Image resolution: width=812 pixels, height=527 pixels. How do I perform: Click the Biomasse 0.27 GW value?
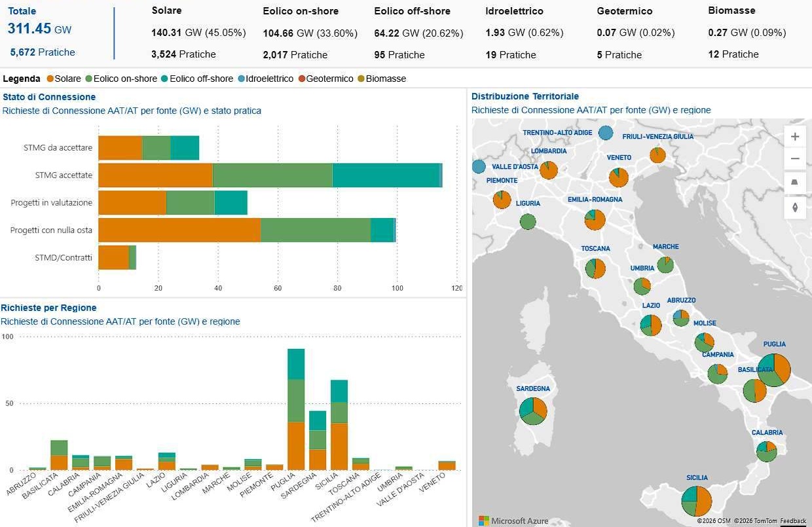pyautogui.click(x=747, y=33)
